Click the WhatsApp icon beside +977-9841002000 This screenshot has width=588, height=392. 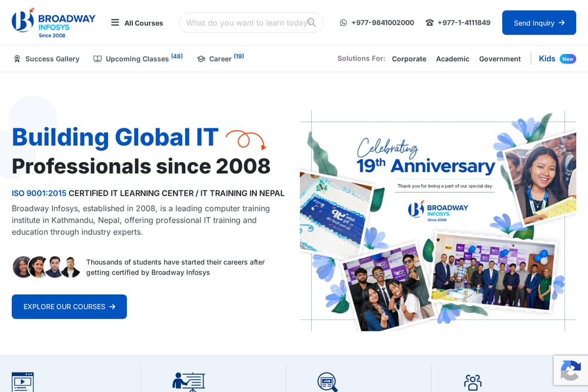343,22
